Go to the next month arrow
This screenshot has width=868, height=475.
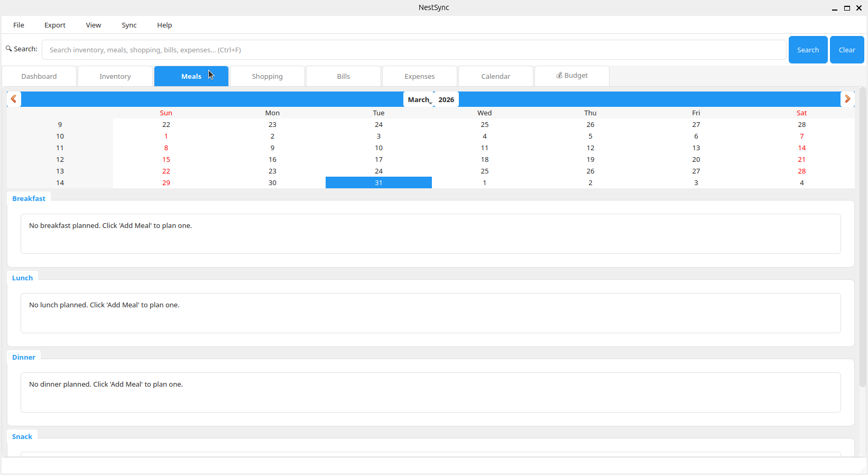pyautogui.click(x=847, y=99)
